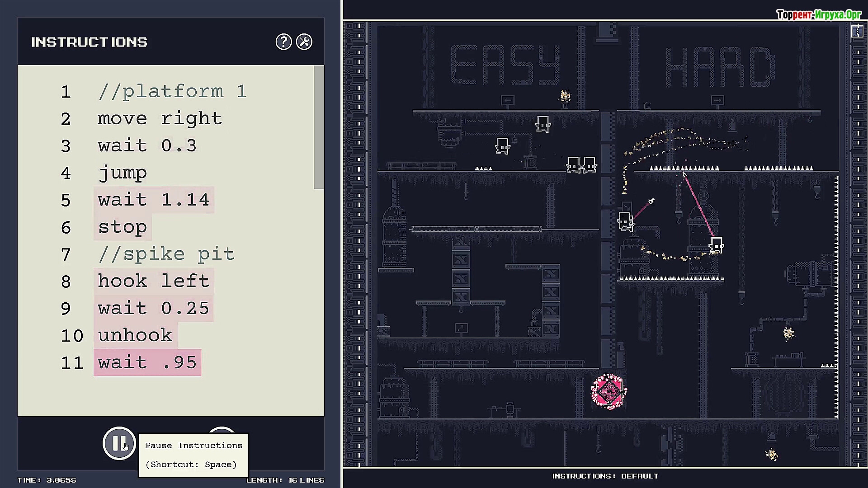Click the "unhook" instruction on line 10
The width and height of the screenshot is (868, 488).
tap(135, 336)
